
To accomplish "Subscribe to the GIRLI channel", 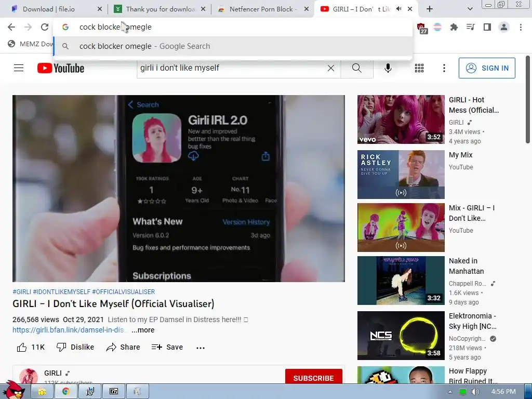I will pyautogui.click(x=313, y=378).
